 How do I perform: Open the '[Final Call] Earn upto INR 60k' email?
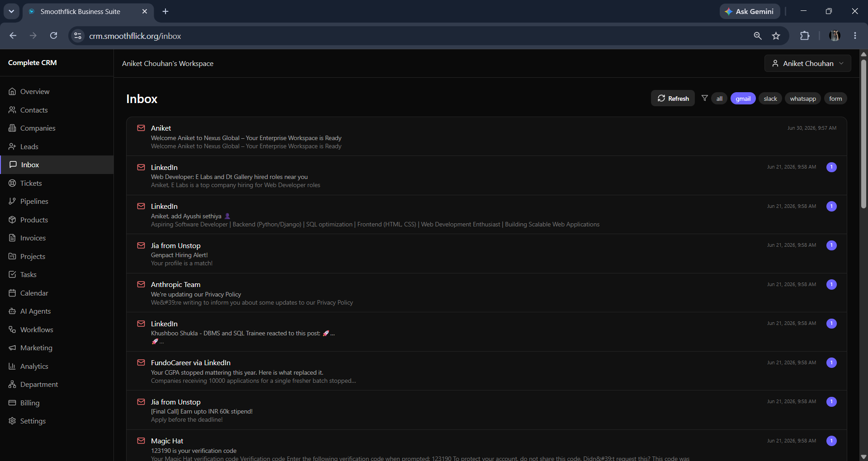tap(486, 410)
